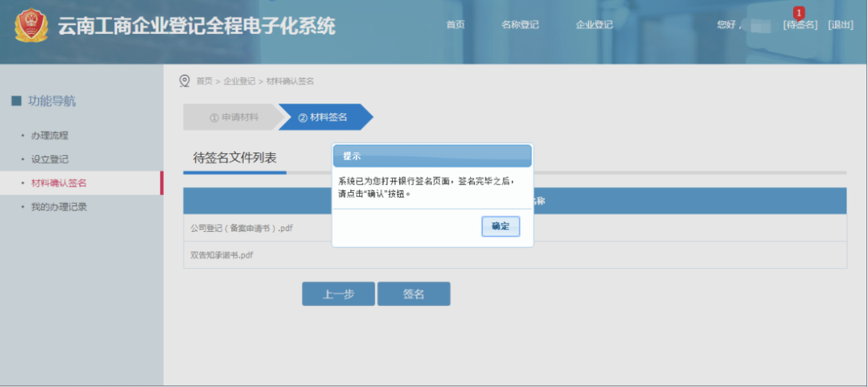Screen dimensions: 868x387
Task: Click the 签名 button
Action: pyautogui.click(x=414, y=294)
